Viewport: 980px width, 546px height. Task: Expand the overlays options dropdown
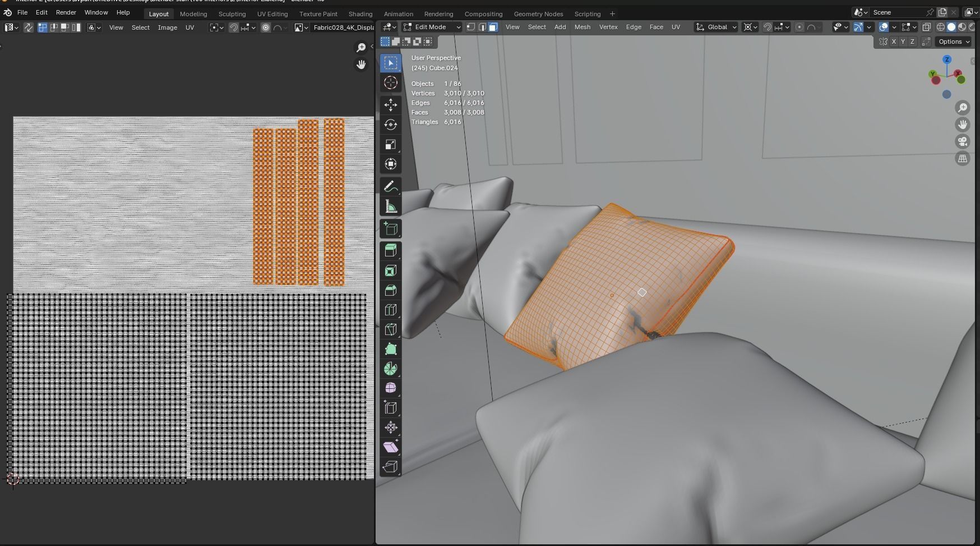click(x=894, y=27)
